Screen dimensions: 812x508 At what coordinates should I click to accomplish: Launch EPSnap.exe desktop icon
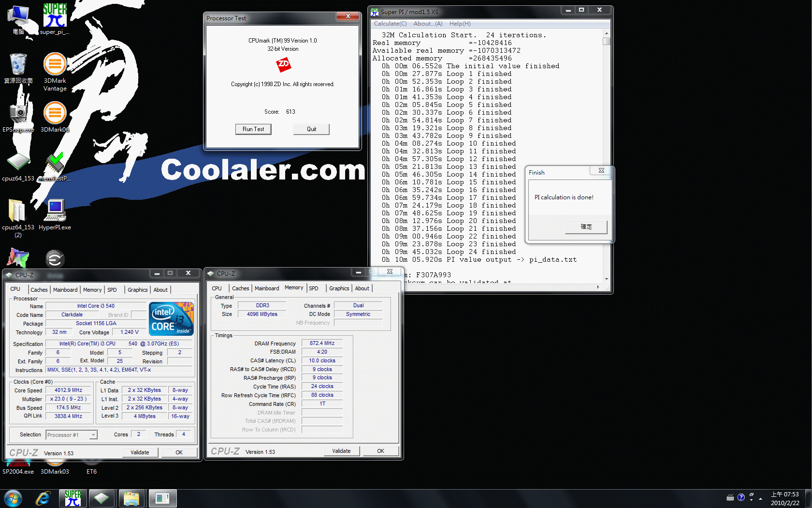point(18,117)
